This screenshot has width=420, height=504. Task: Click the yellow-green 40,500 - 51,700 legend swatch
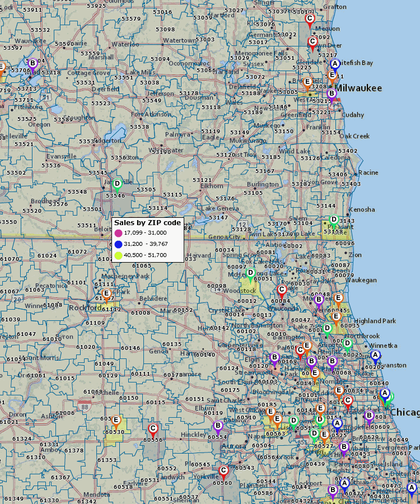click(118, 255)
